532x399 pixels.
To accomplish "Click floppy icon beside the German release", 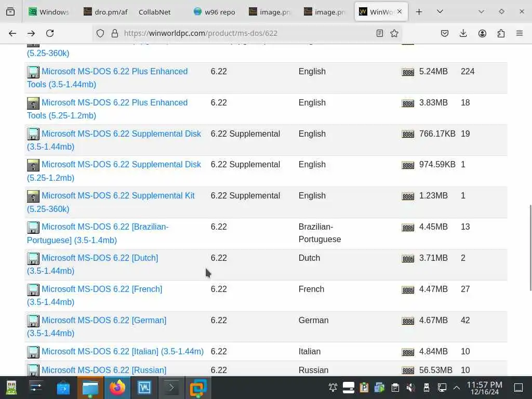I will point(33,321).
